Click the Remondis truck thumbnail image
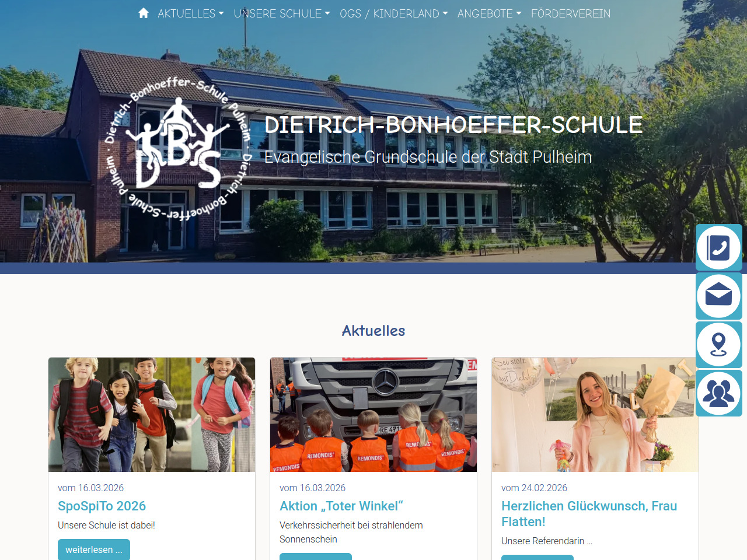Screen dimensions: 747x560 pyautogui.click(x=373, y=415)
